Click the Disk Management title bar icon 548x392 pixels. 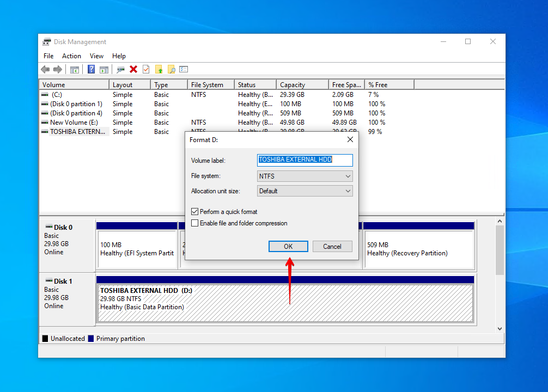(46, 42)
